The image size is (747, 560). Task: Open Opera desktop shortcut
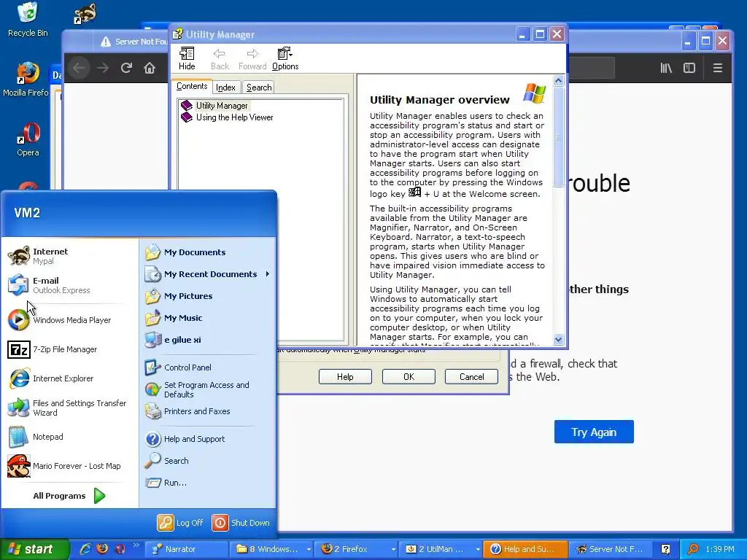tap(28, 139)
